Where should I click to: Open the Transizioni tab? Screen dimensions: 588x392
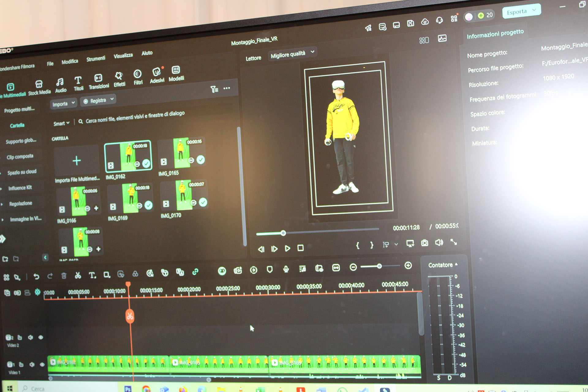[99, 81]
